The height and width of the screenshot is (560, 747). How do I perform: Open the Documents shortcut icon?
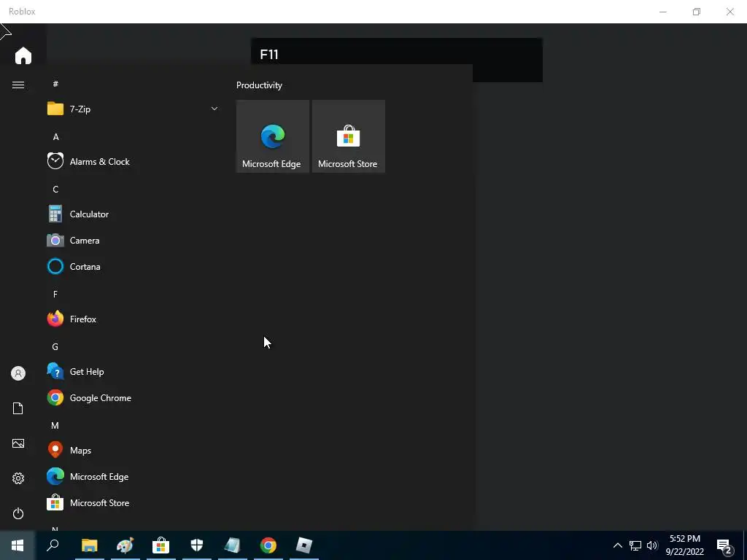pyautogui.click(x=18, y=408)
